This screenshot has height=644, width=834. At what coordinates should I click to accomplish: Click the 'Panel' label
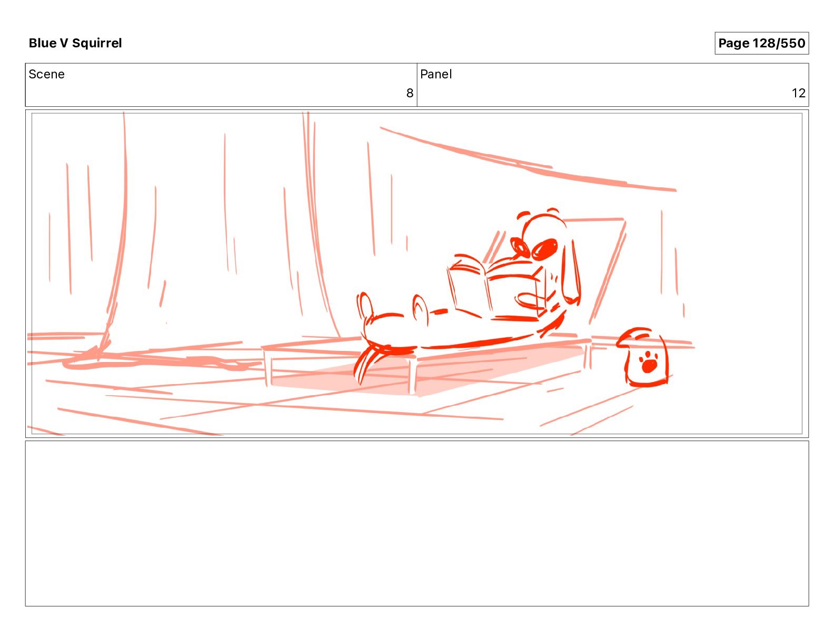[x=436, y=74]
